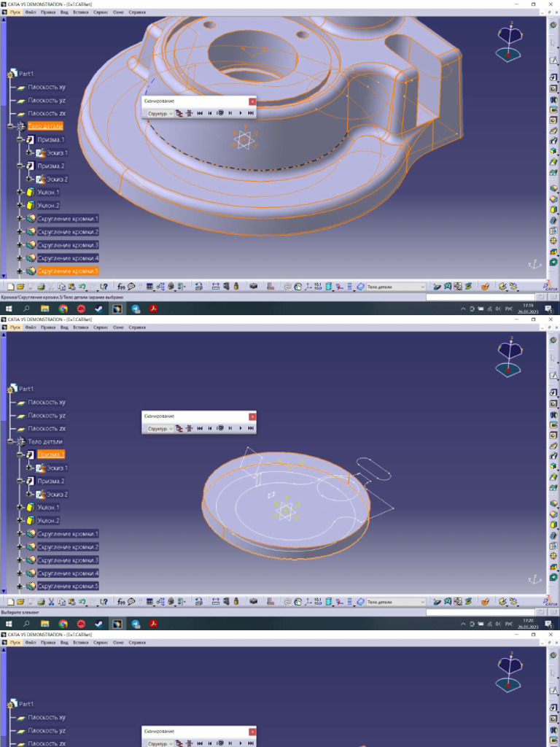Expand Уклон.1 node in top window tree

(x=20, y=192)
